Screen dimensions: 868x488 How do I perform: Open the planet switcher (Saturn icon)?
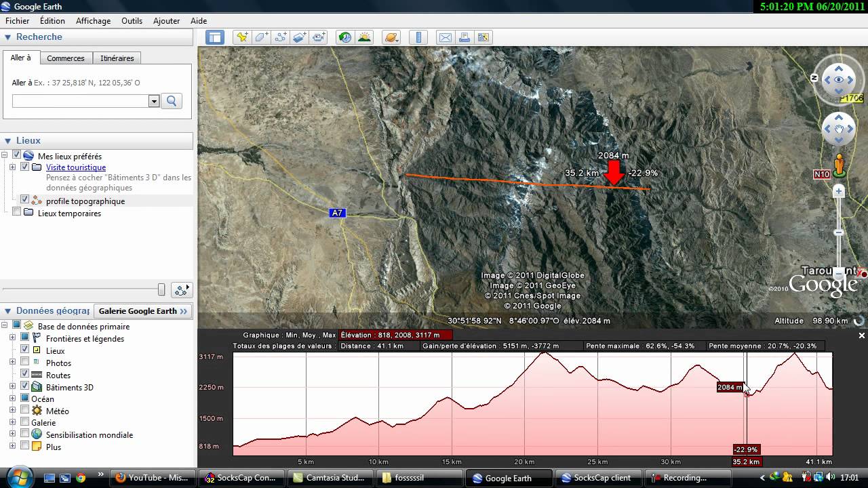point(391,37)
